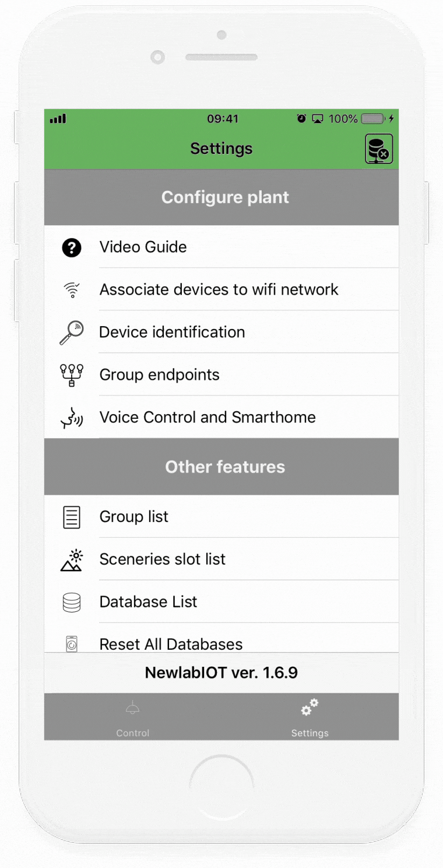Open Group endpoints
The height and width of the screenshot is (868, 443).
tap(221, 375)
